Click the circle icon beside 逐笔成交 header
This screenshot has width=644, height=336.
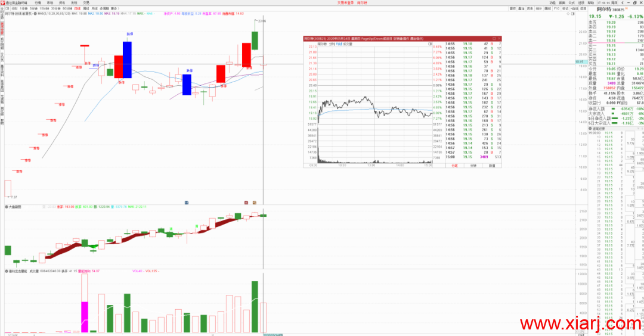[x=590, y=129]
